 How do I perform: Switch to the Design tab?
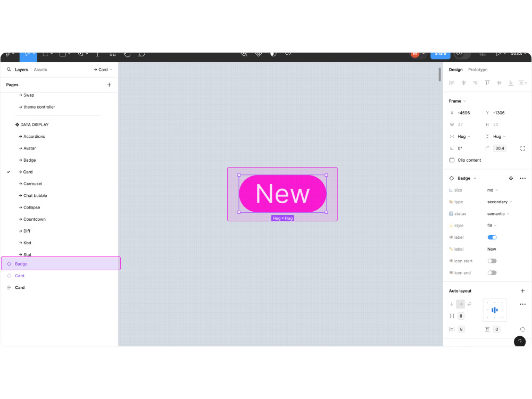[455, 70]
